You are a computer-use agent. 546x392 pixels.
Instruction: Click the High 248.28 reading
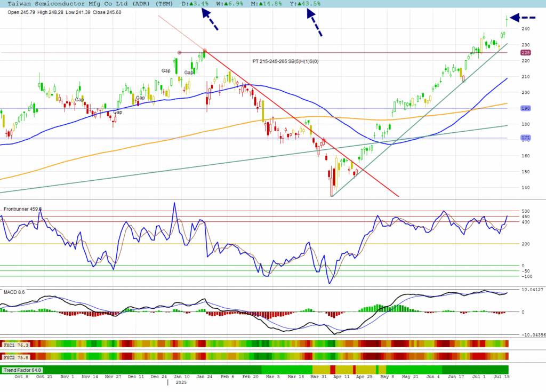coord(50,12)
